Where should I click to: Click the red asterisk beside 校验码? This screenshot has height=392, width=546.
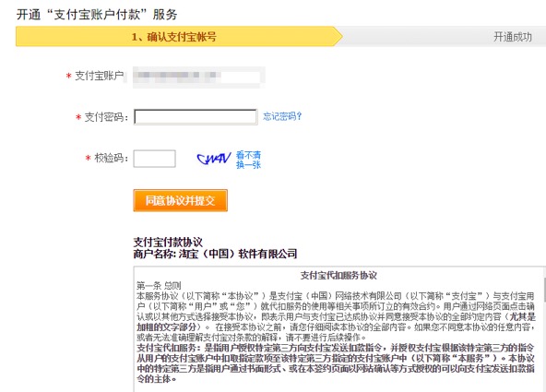[89, 159]
